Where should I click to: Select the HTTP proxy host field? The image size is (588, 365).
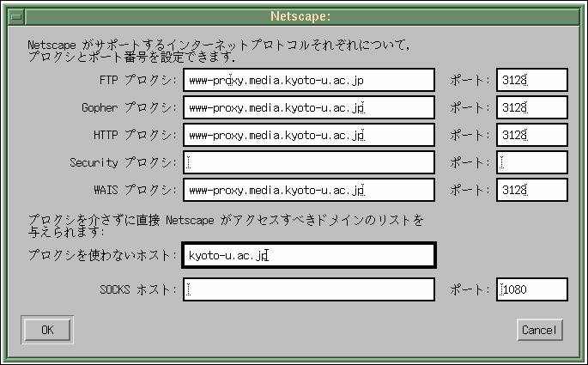pyautogui.click(x=309, y=135)
